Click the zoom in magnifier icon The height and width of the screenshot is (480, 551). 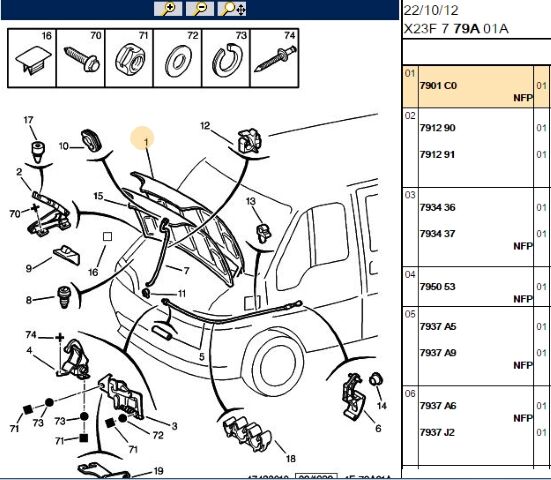168,8
